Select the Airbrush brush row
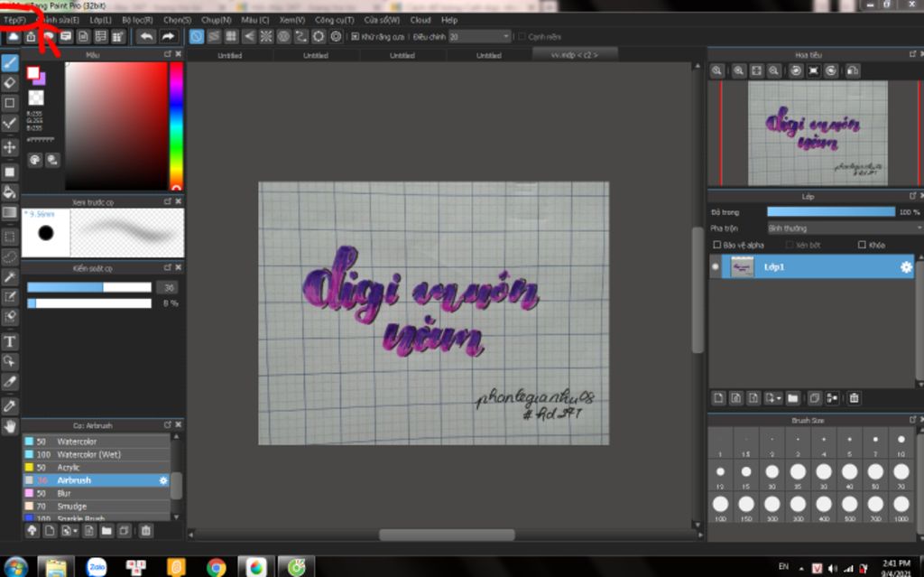 [97, 480]
